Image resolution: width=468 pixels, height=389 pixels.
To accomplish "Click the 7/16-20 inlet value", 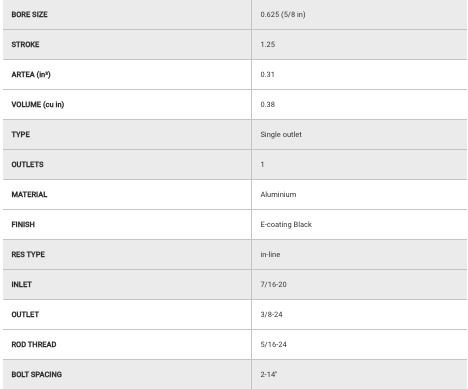I will (x=273, y=284).
